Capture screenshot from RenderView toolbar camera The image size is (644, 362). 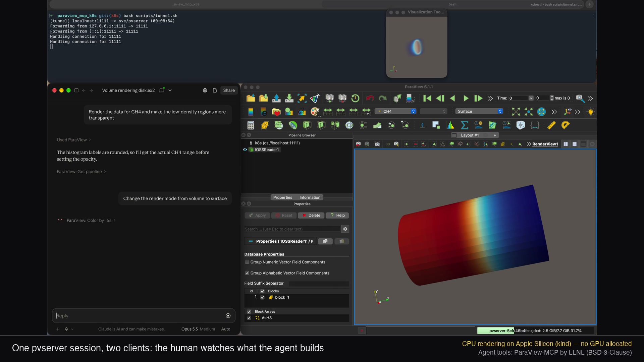[377, 144]
